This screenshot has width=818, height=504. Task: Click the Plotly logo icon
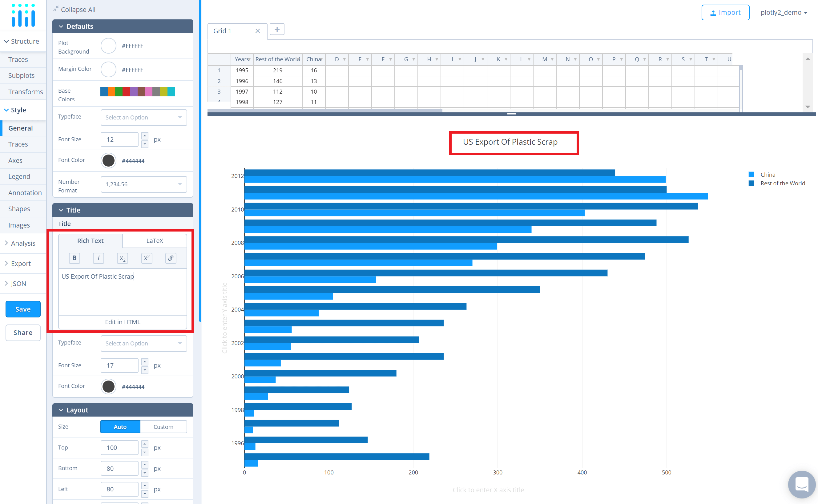click(23, 15)
